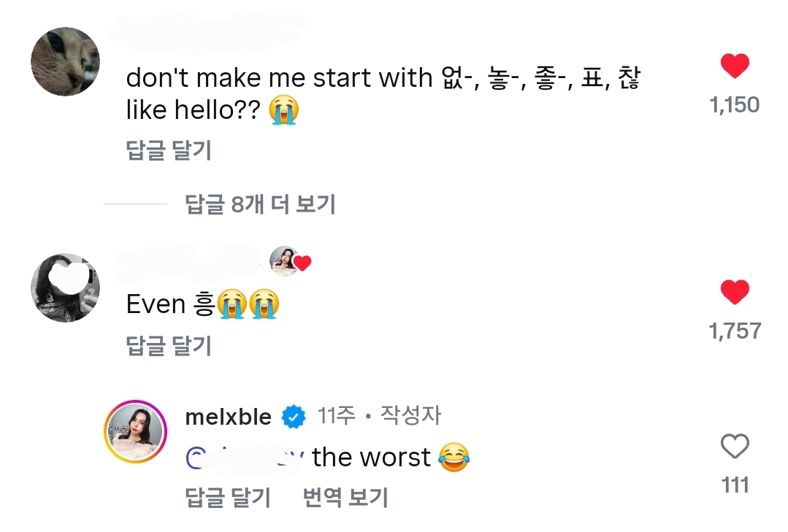This screenshot has height=532, width=788.
Task: Open melxble's story ring avatar
Action: pos(135,431)
